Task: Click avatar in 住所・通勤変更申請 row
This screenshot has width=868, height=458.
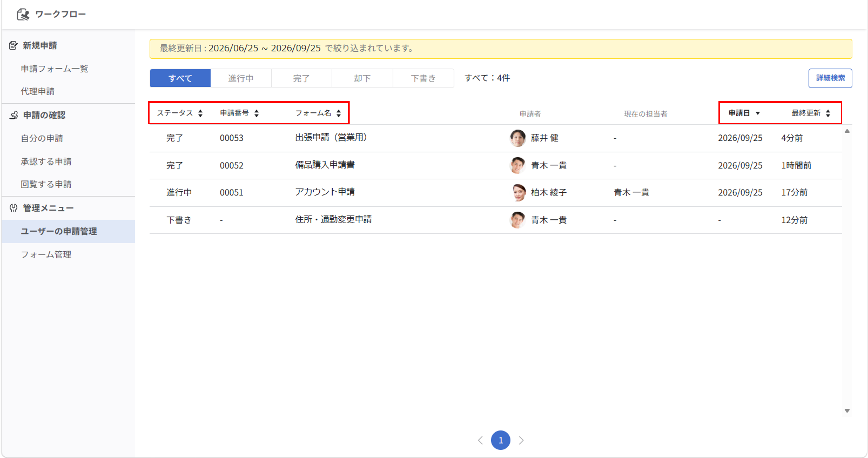Action: (x=518, y=220)
